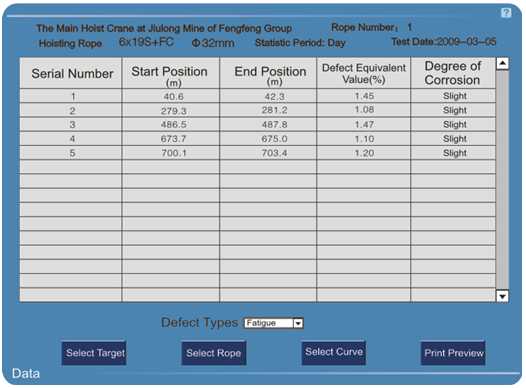Click Slight in row with 673.7
The image size is (526, 388).
[455, 138]
